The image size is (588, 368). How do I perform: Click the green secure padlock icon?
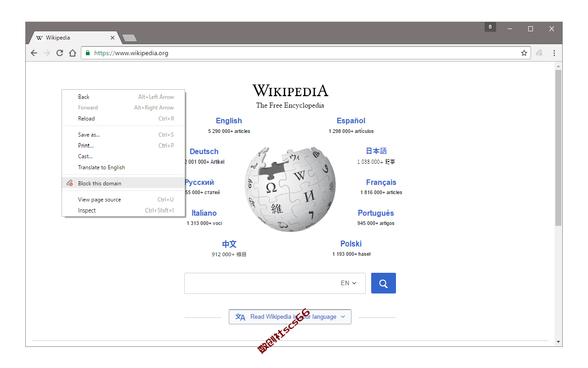(x=88, y=53)
